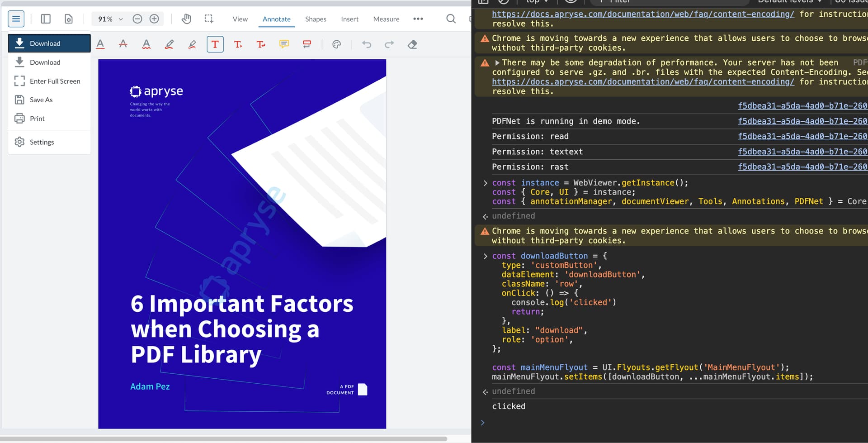Click the 'mainMenuFlyout.setItems' code line in console
868x443 pixels.
coord(652,377)
